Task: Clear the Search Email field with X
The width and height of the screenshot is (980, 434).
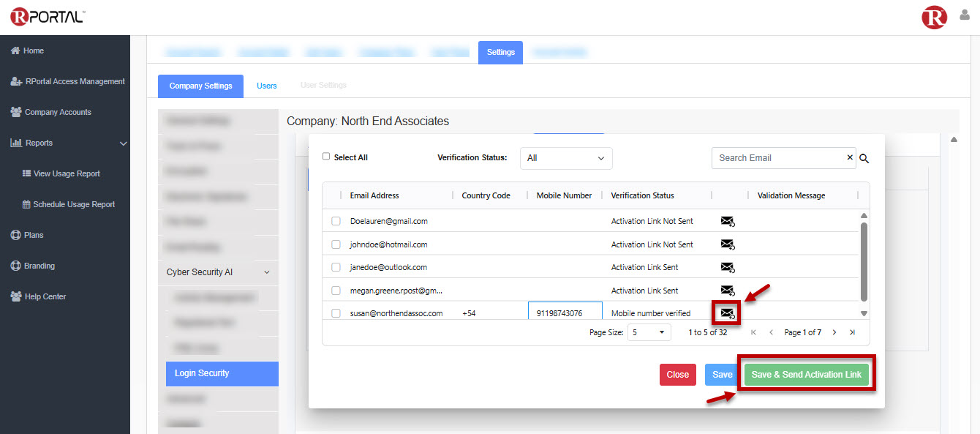Action: click(x=850, y=157)
